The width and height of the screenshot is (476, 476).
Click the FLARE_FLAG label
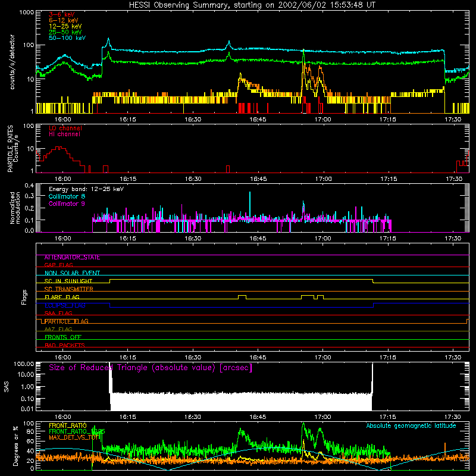coord(62,297)
